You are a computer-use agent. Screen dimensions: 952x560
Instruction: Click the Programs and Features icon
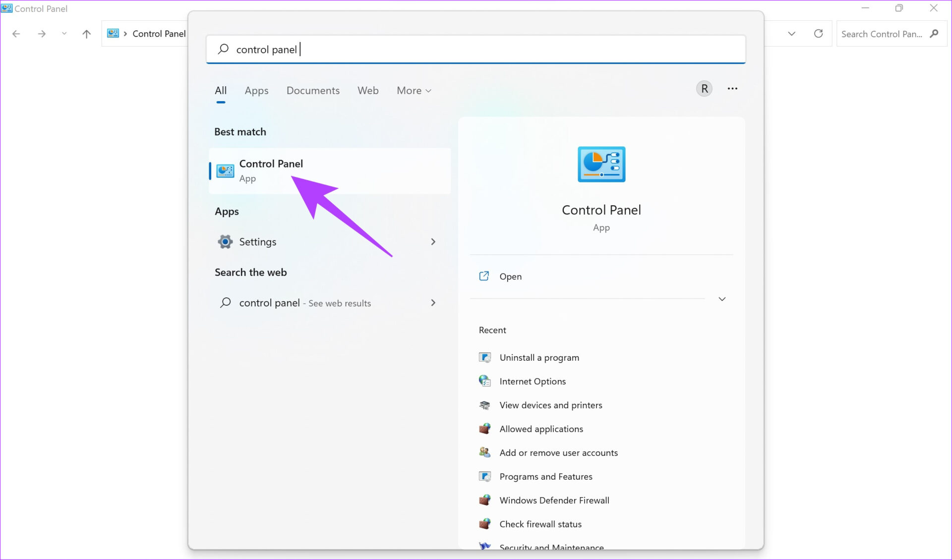(x=484, y=476)
